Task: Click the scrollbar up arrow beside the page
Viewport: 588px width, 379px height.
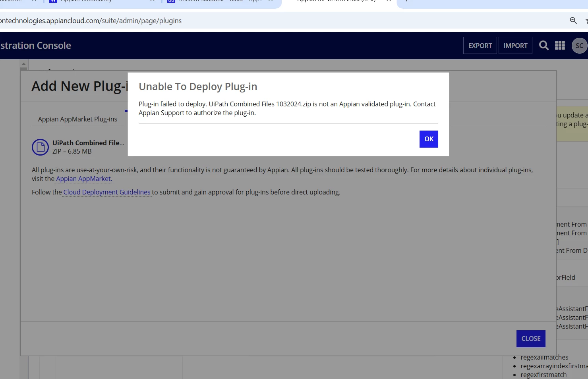Action: [x=23, y=63]
